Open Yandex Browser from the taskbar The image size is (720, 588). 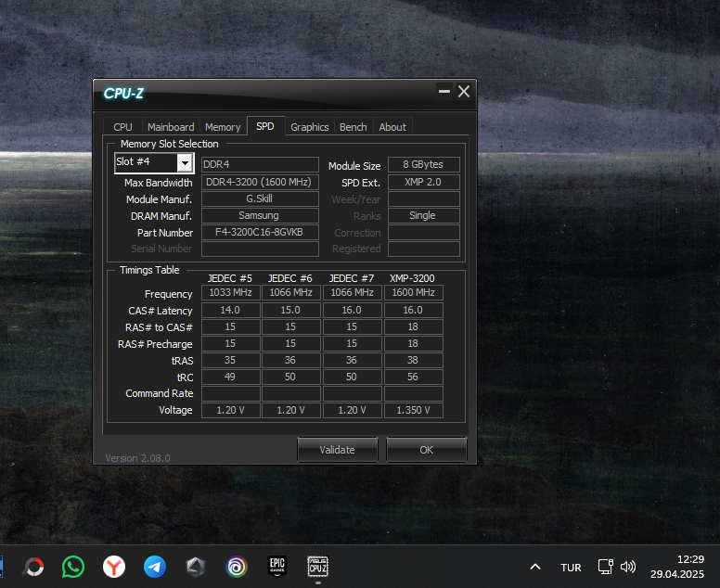114,567
